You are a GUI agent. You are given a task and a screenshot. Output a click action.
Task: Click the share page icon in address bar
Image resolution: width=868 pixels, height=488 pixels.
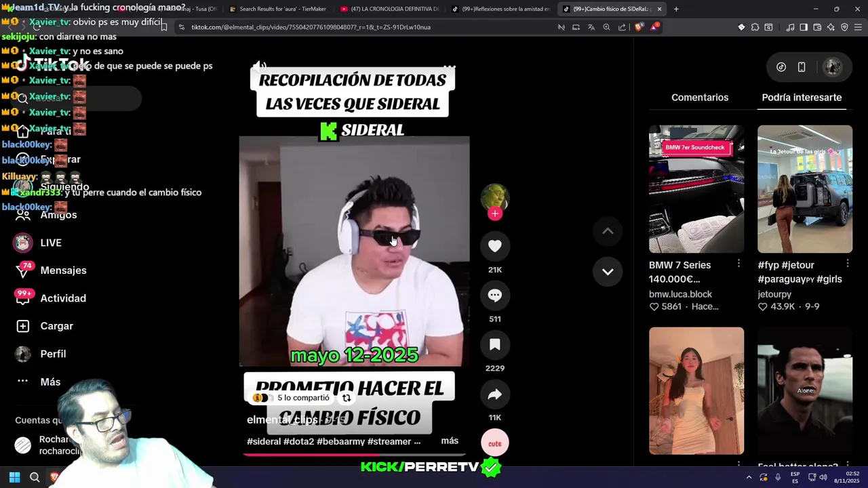(623, 27)
